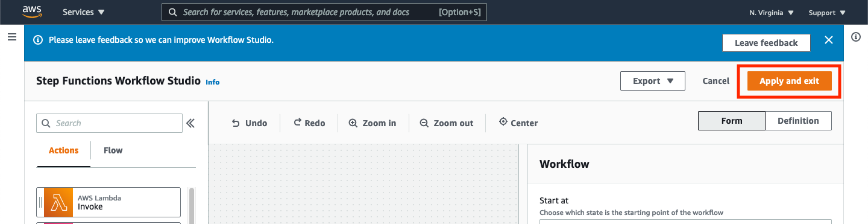Focus the states Search field

point(109,123)
